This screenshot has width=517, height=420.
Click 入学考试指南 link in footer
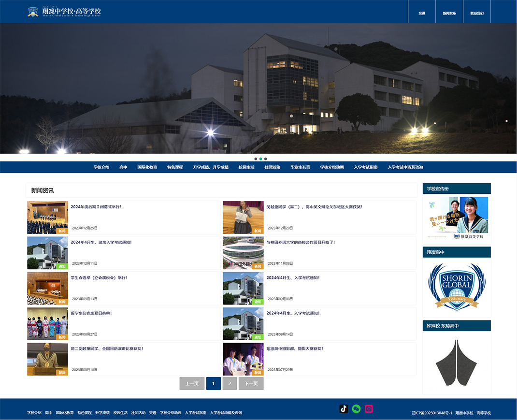(195, 413)
